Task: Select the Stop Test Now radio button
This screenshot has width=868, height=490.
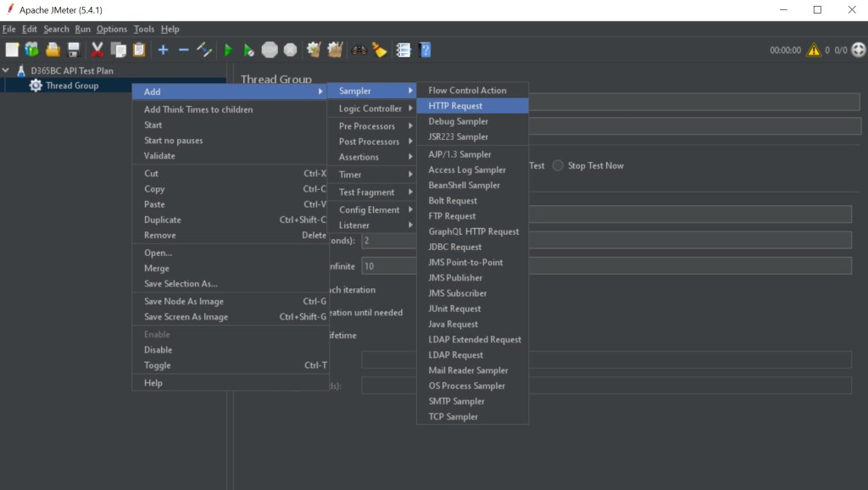Action: coord(558,166)
